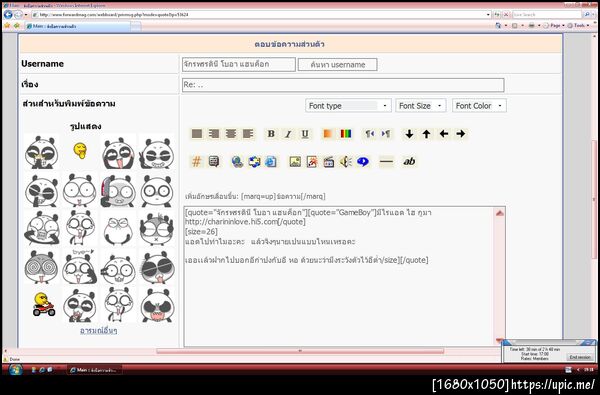Insert the panda with spiral eyes emoticon

click(41, 267)
